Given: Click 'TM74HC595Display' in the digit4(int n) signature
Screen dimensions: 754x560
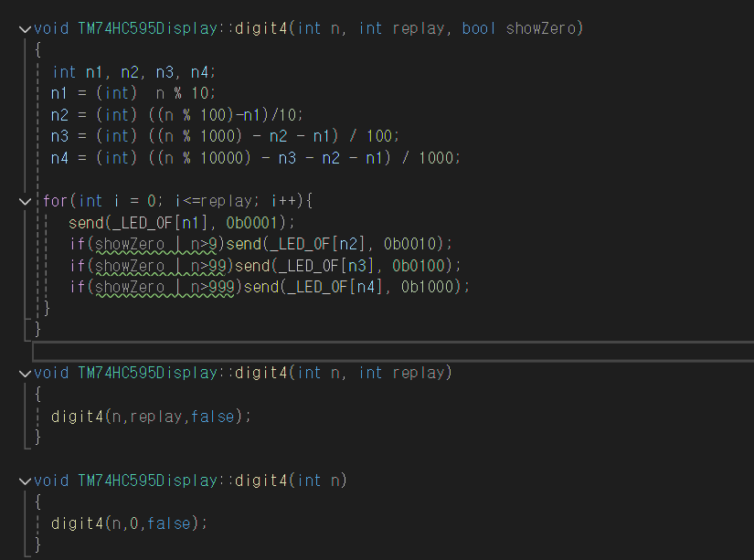Looking at the screenshot, I should (x=148, y=481).
